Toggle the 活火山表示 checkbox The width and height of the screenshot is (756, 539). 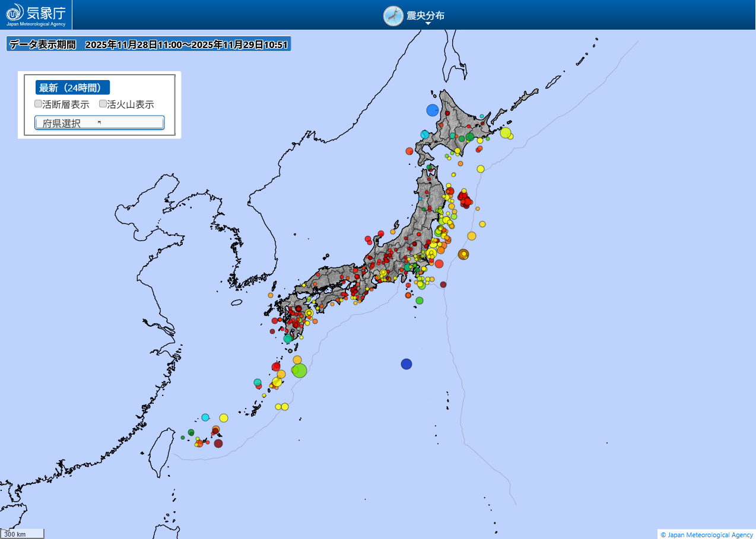[103, 104]
